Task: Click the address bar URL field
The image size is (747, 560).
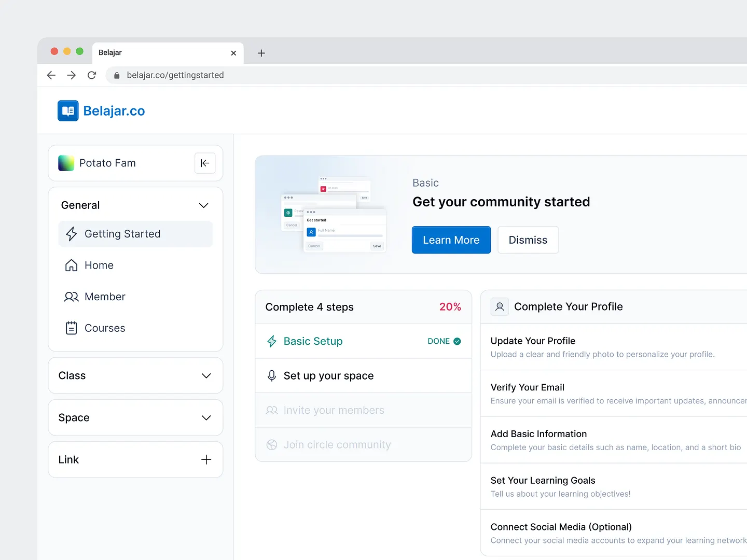Action: [426, 75]
